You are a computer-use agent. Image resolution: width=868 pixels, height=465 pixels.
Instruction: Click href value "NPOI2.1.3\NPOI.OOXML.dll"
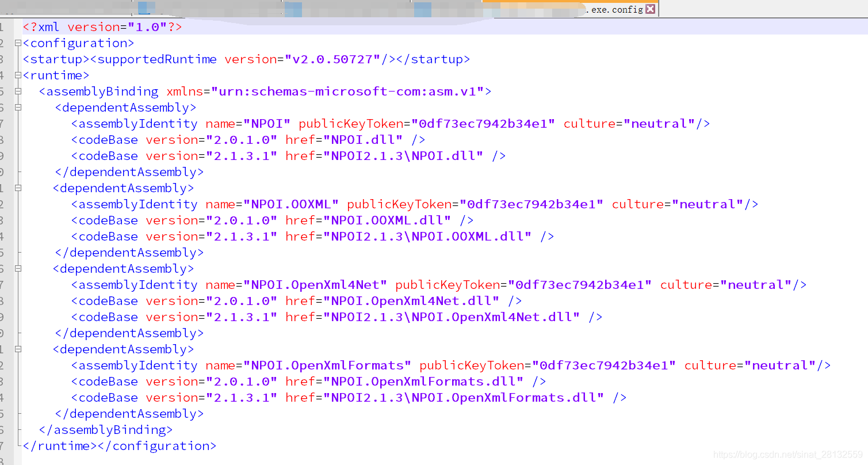point(427,237)
